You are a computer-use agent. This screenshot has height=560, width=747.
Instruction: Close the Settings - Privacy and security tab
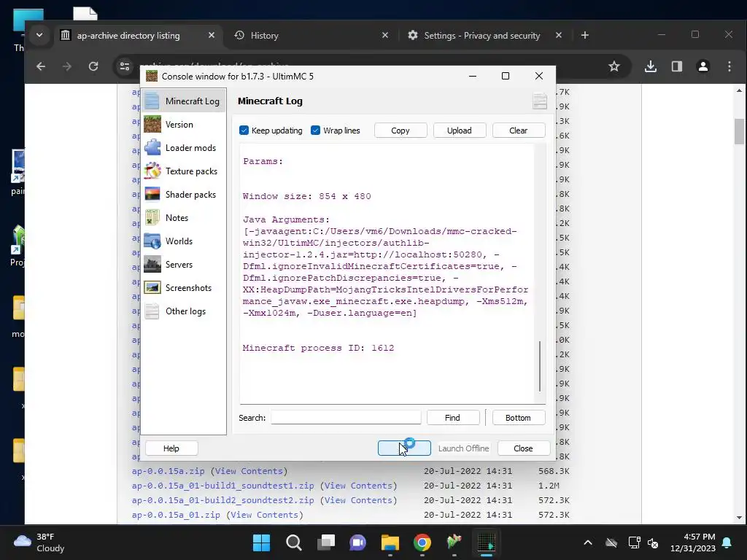tap(559, 35)
